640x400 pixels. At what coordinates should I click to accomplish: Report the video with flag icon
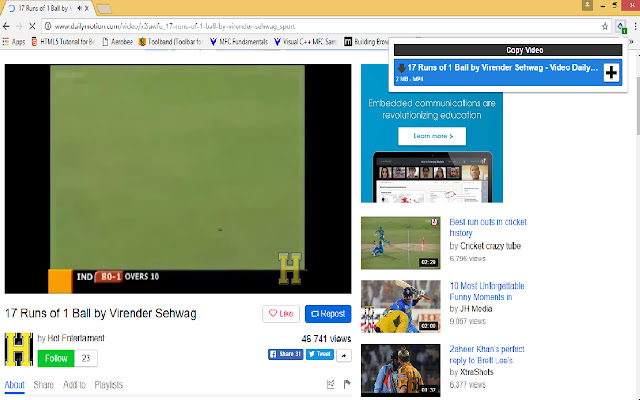[347, 384]
